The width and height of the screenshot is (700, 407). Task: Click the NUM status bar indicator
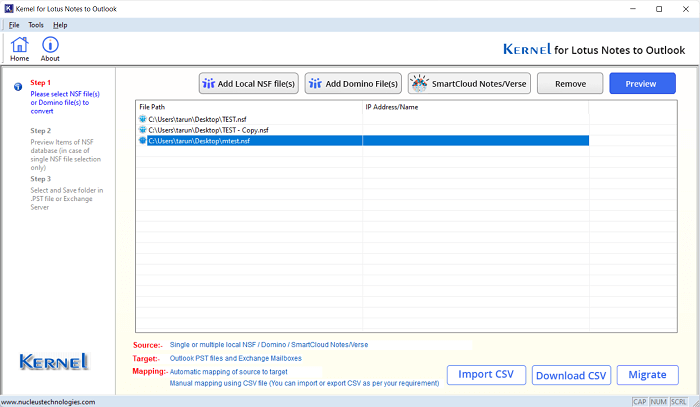(658, 402)
